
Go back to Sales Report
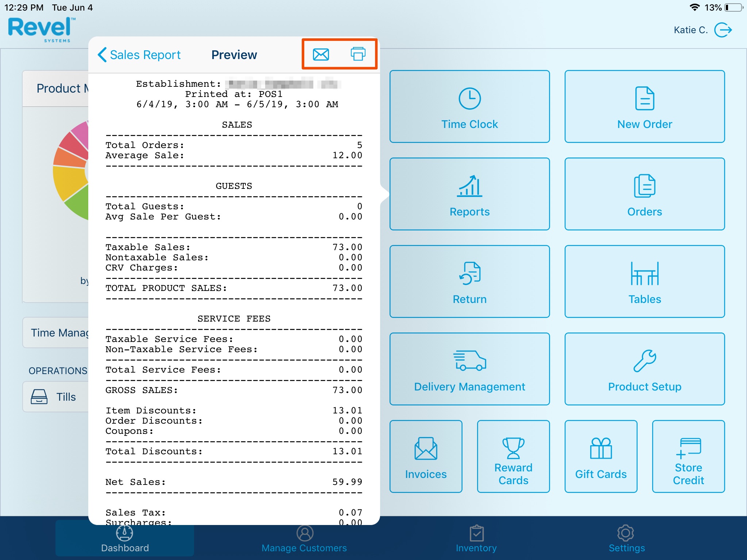(x=139, y=55)
